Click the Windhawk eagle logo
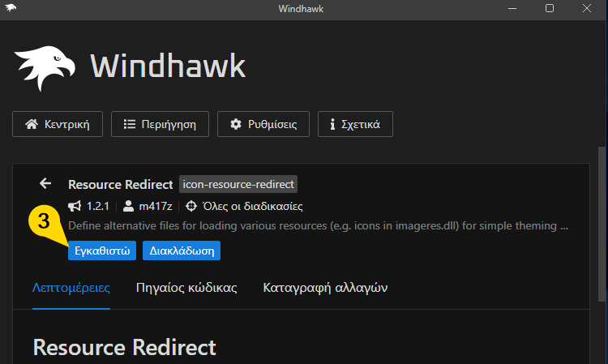 pyautogui.click(x=45, y=68)
